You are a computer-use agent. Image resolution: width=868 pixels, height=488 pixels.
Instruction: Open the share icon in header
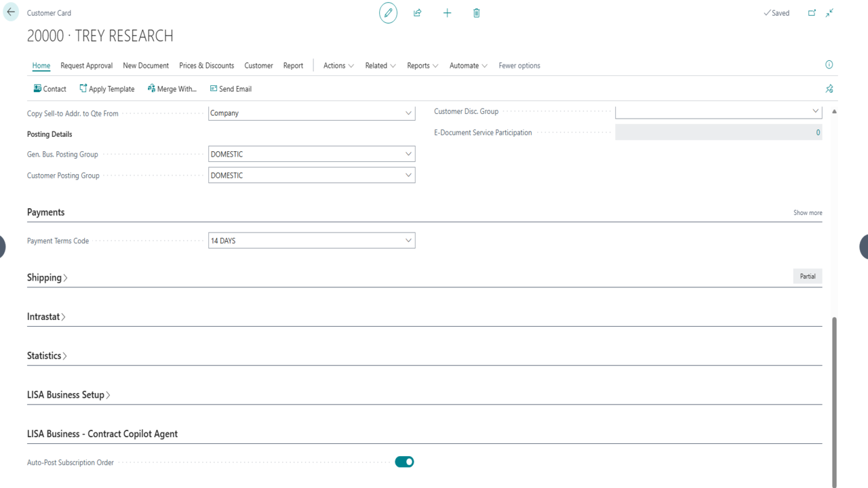point(418,13)
